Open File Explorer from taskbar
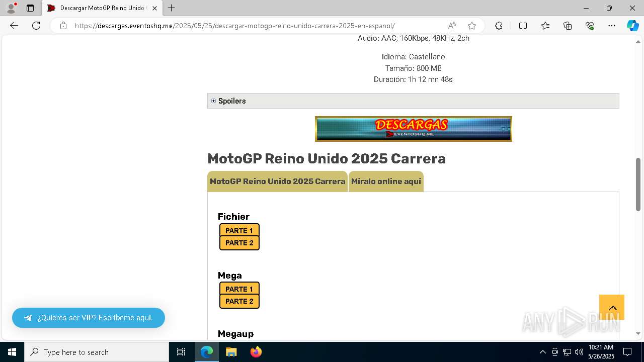The height and width of the screenshot is (362, 644). pyautogui.click(x=231, y=352)
